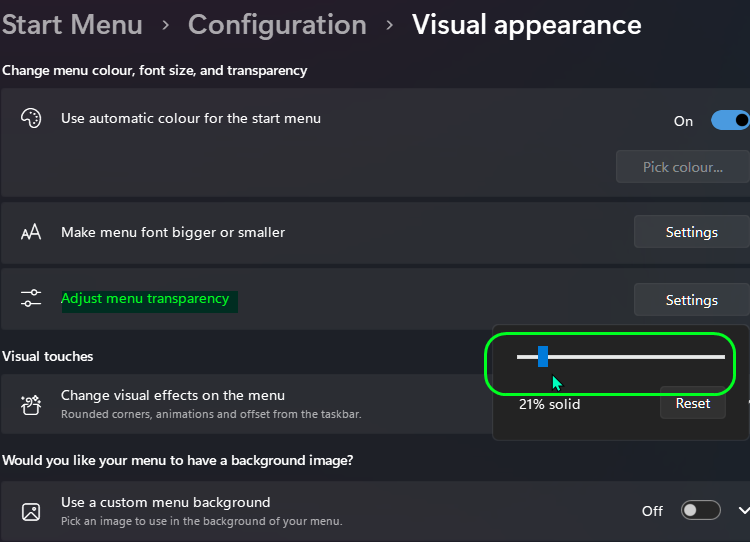Open Settings for menu font size
Screen dimensions: 750x542
692,232
